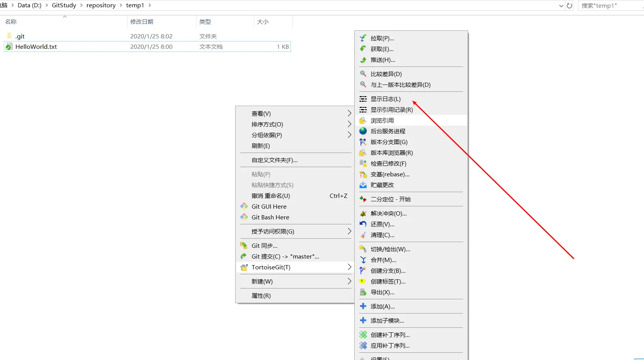Open 属性(R) at menu bottom
Screen dimensions: 644x360
tap(261, 295)
